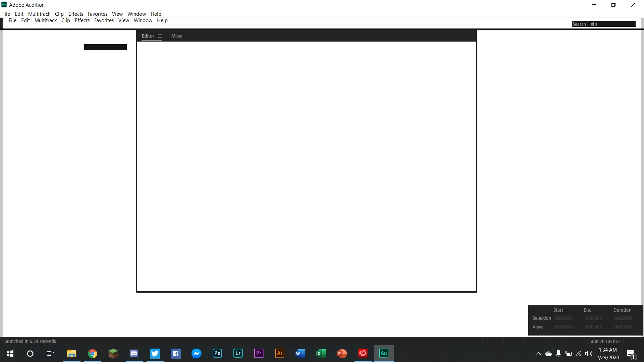Open Discord from the taskbar
The height and width of the screenshot is (362, 644).
pyautogui.click(x=134, y=353)
